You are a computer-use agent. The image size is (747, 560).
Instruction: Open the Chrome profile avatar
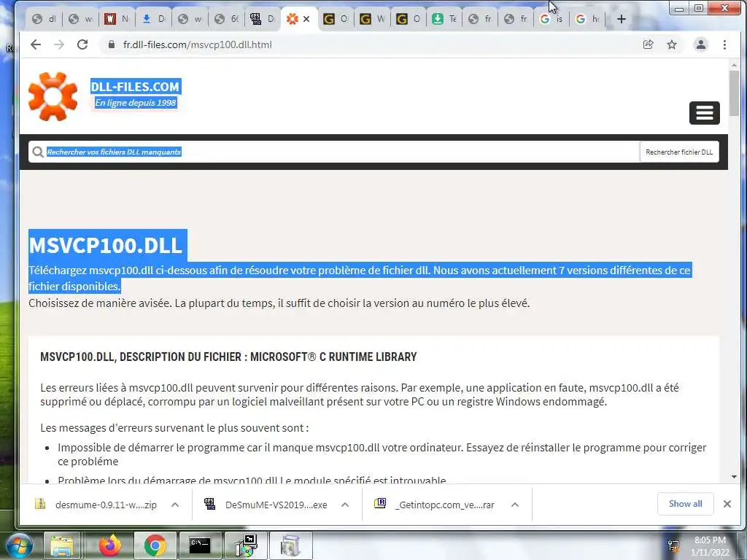coord(701,44)
